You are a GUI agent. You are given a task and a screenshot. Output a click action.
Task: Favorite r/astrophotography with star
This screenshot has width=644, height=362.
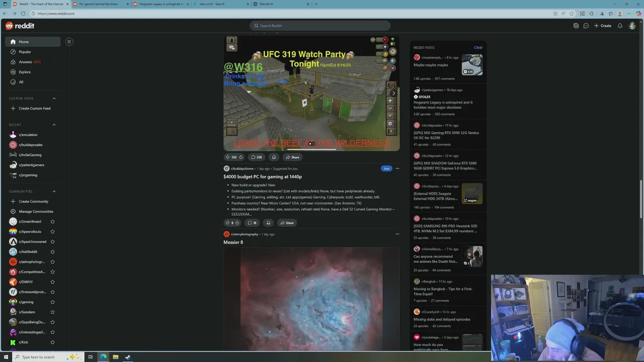point(52,262)
